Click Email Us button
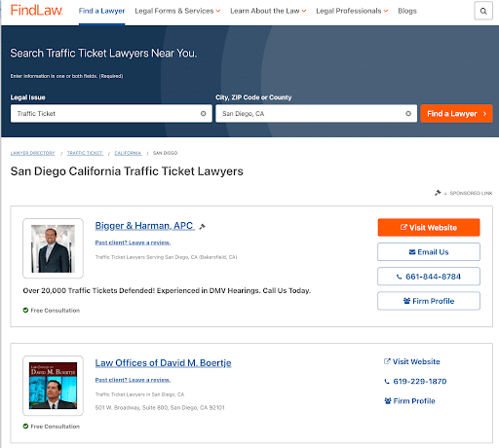Image resolution: width=499 pixels, height=448 pixels. (x=429, y=252)
